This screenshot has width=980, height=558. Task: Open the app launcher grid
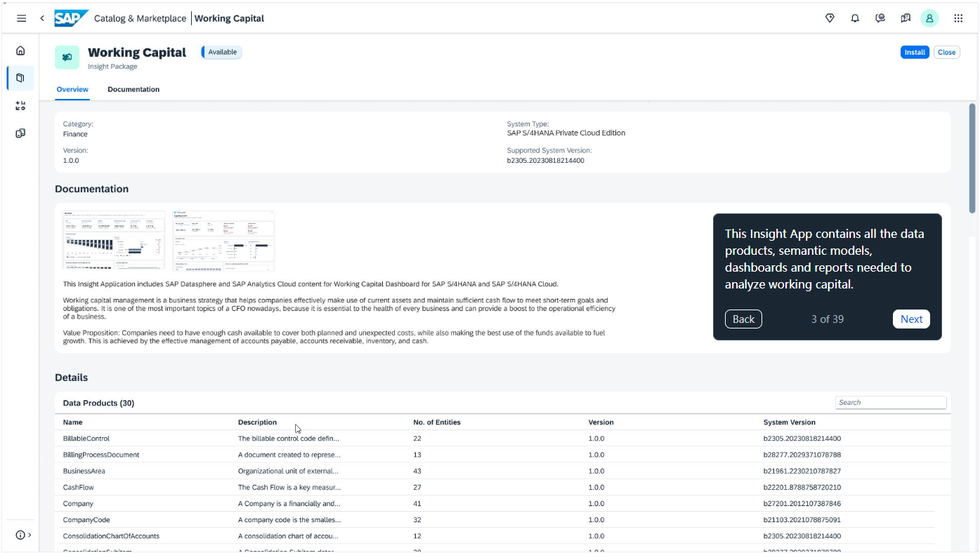(x=958, y=18)
